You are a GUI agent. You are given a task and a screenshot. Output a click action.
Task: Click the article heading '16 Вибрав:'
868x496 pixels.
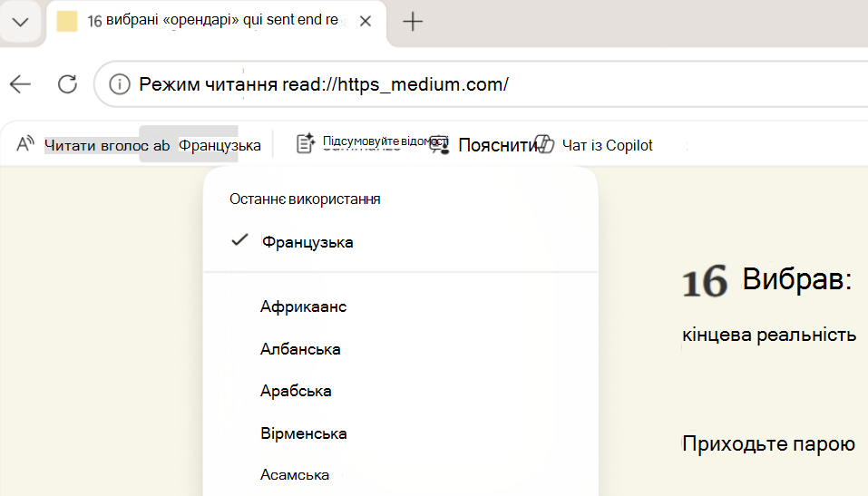click(x=767, y=279)
